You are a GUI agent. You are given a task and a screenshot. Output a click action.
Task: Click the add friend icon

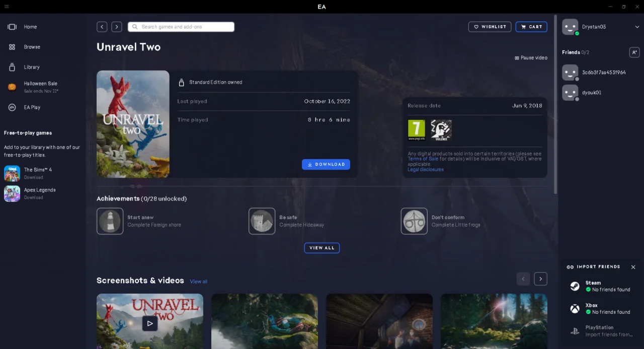634,52
